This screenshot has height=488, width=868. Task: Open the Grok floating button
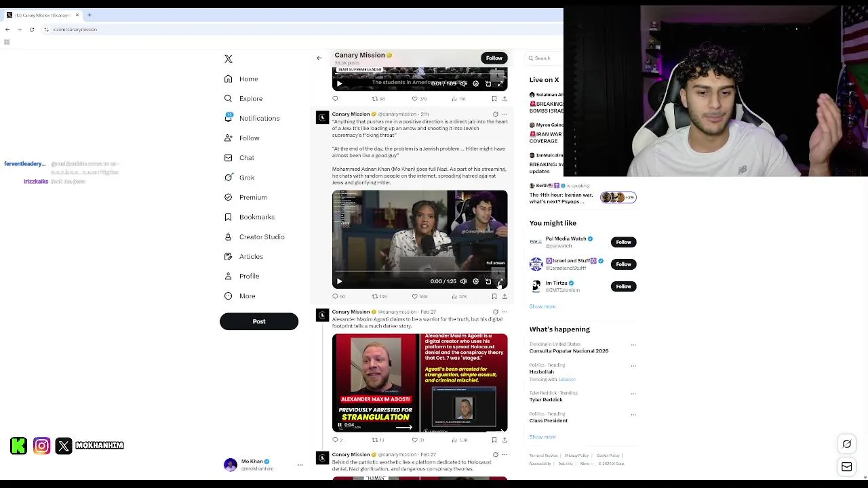tap(847, 444)
